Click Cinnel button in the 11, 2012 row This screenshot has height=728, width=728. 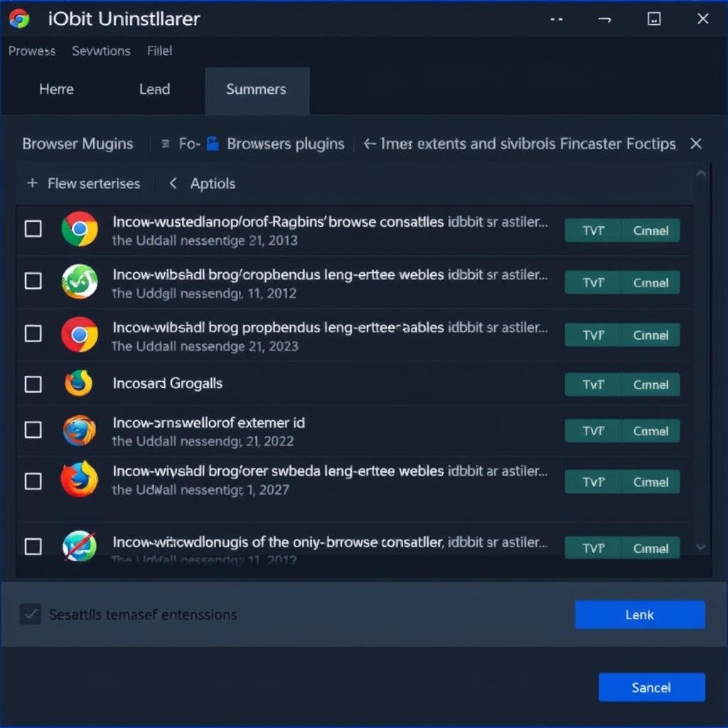651,282
